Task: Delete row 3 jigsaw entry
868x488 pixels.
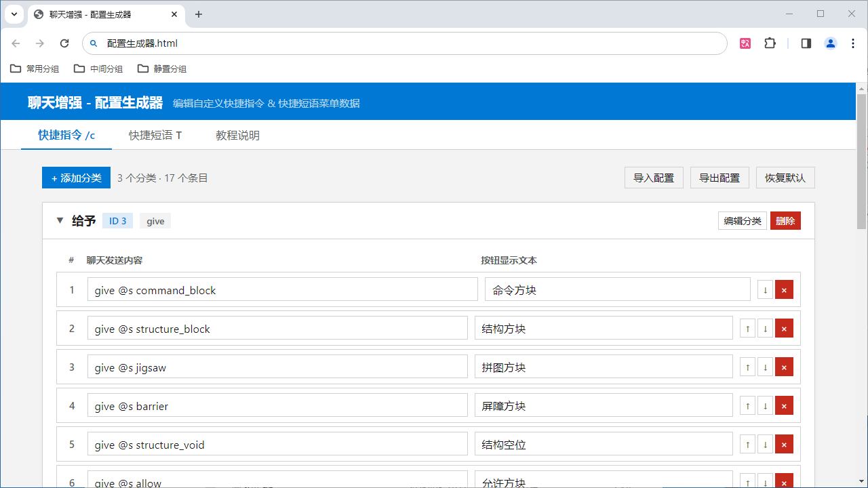Action: (784, 367)
